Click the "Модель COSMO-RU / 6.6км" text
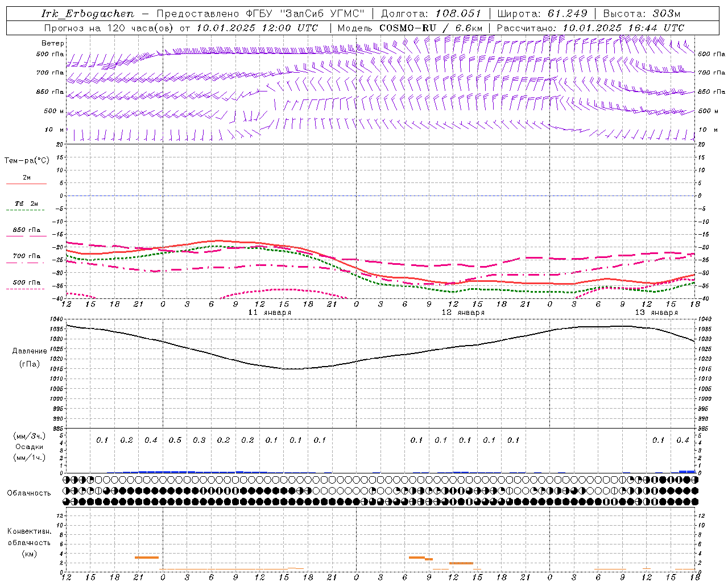The width and height of the screenshot is (728, 582). [x=409, y=28]
